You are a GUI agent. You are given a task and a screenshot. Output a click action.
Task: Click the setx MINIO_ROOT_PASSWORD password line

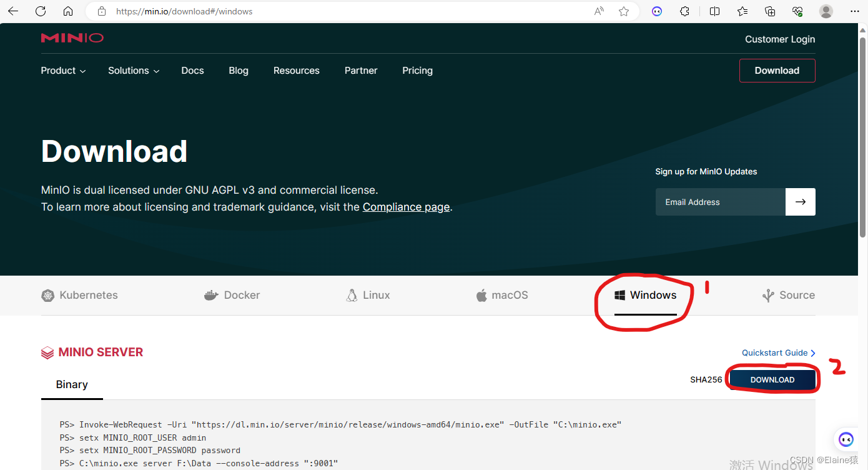150,450
